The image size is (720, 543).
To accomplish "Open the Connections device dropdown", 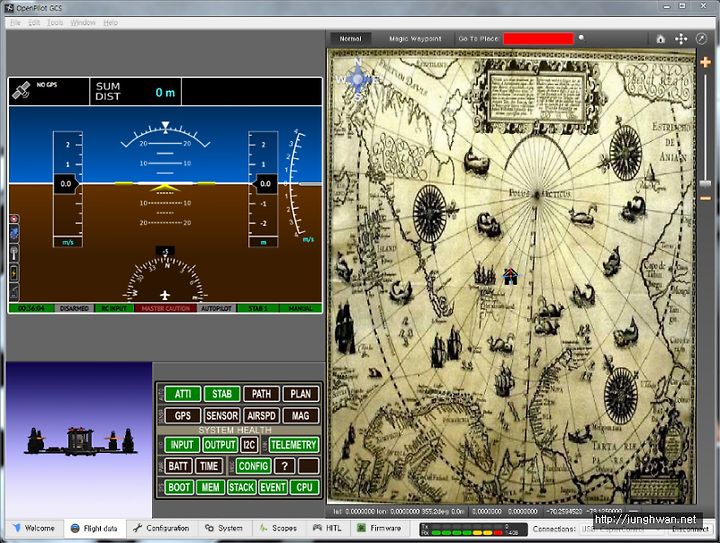I will [x=621, y=529].
